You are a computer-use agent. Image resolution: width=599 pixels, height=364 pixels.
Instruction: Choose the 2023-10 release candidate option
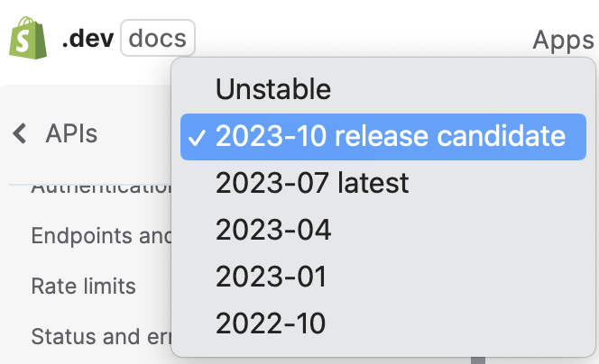point(390,136)
